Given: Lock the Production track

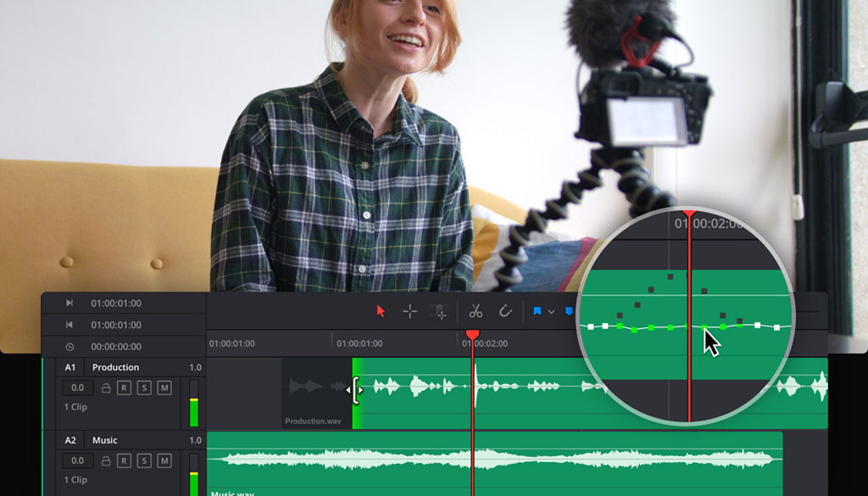Looking at the screenshot, I should (x=106, y=388).
